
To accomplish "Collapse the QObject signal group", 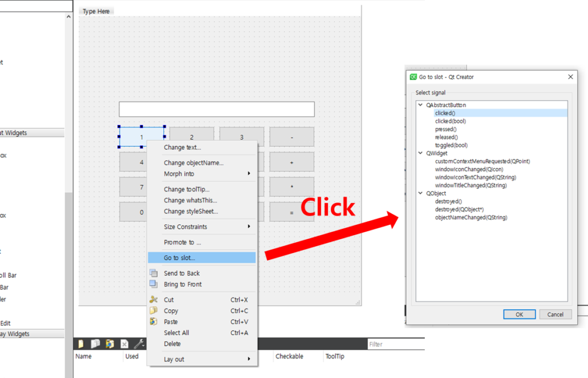I will (x=421, y=194).
